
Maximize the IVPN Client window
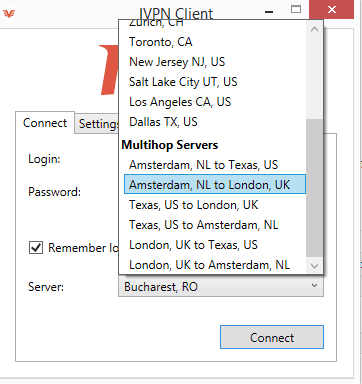(x=296, y=9)
